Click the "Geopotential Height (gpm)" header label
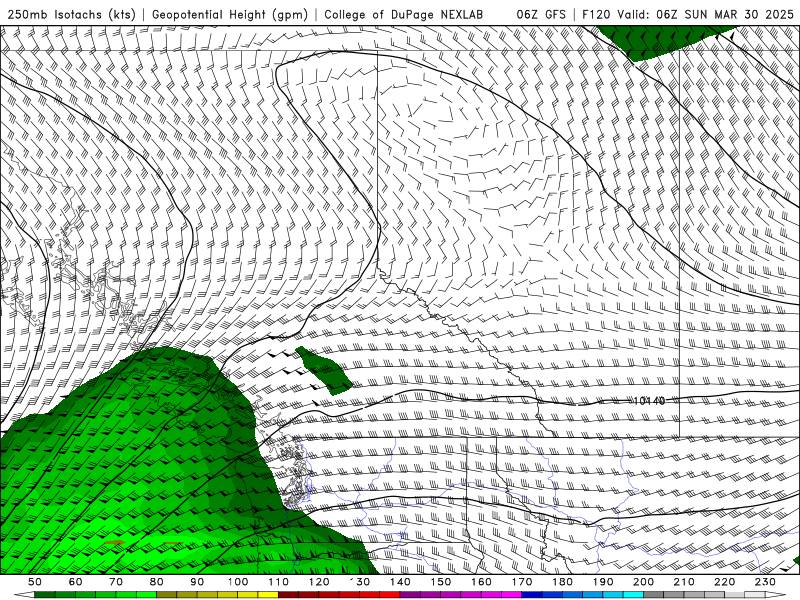The height and width of the screenshot is (600, 800). coord(230,14)
